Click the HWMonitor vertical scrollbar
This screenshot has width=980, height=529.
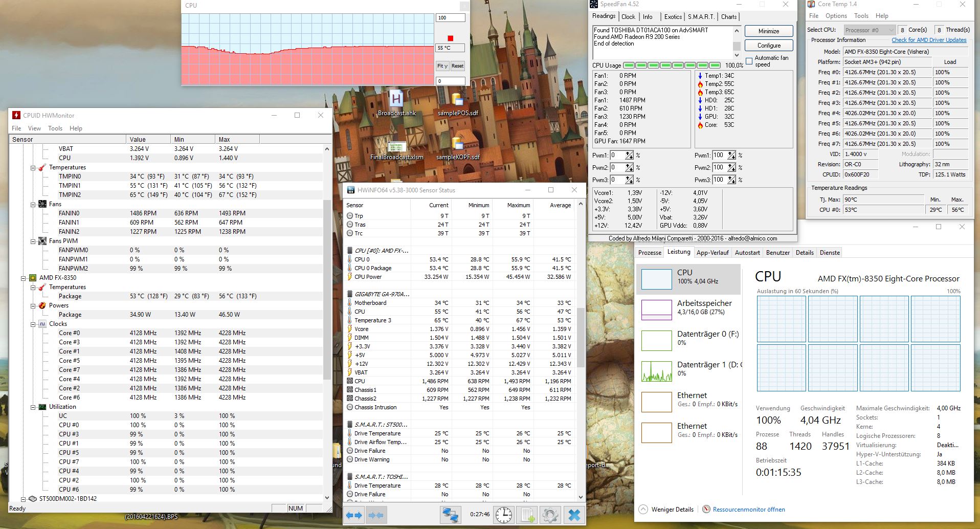pyautogui.click(x=327, y=289)
